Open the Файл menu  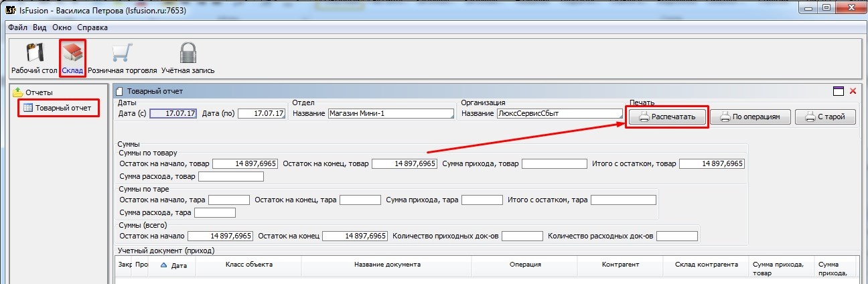click(18, 27)
